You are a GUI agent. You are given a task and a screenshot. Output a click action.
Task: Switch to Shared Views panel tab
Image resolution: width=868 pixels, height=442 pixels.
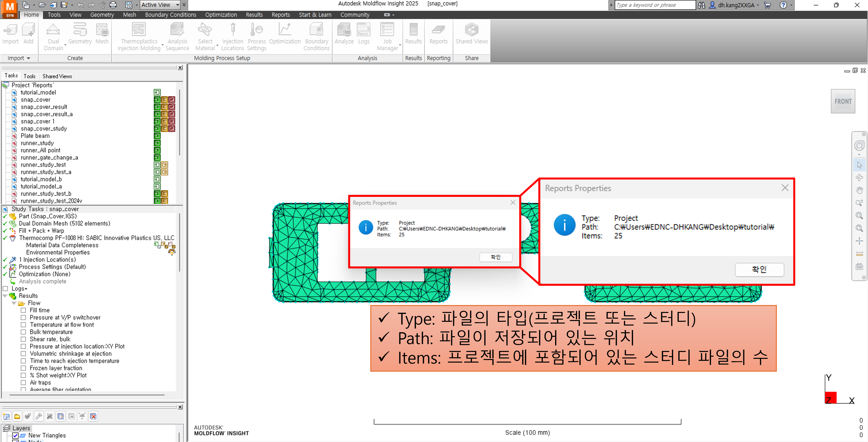pos(57,76)
